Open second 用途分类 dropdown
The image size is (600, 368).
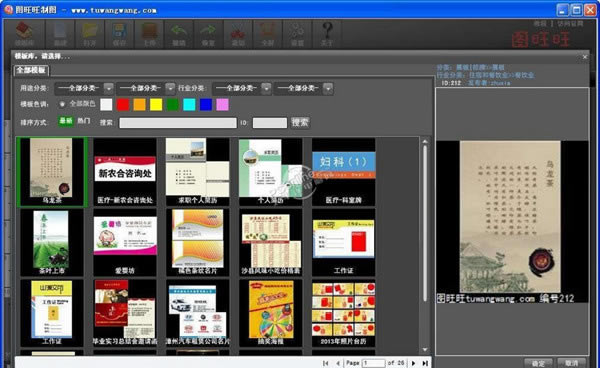145,88
